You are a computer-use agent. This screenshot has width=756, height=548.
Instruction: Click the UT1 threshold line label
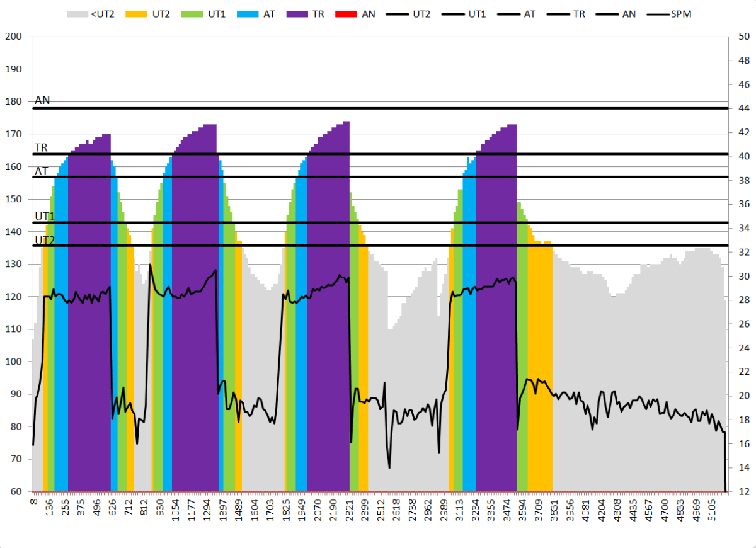point(45,217)
